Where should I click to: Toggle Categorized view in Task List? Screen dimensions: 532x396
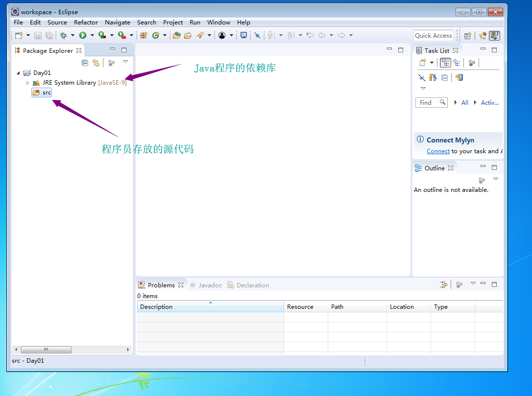[445, 63]
